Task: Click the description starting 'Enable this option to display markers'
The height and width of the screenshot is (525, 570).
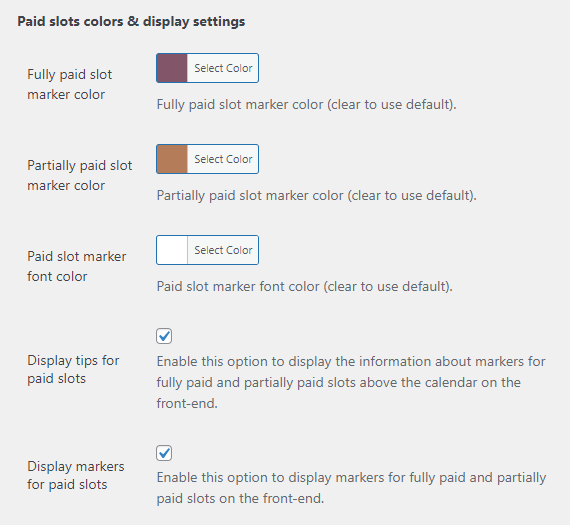Action: tap(351, 488)
